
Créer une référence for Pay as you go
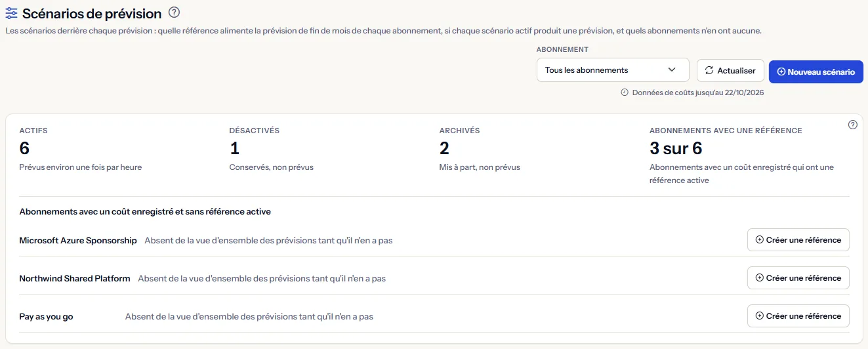[798, 316]
